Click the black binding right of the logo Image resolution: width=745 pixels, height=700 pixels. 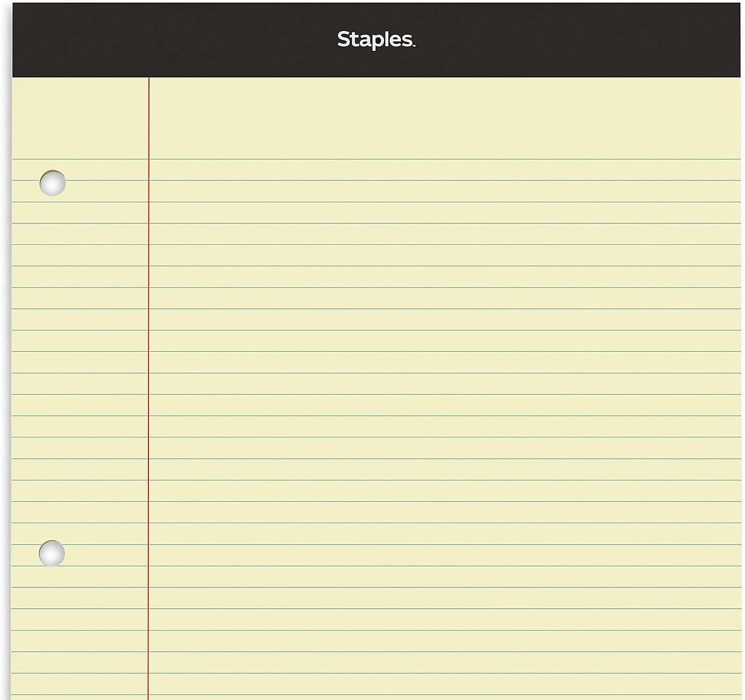[578, 40]
